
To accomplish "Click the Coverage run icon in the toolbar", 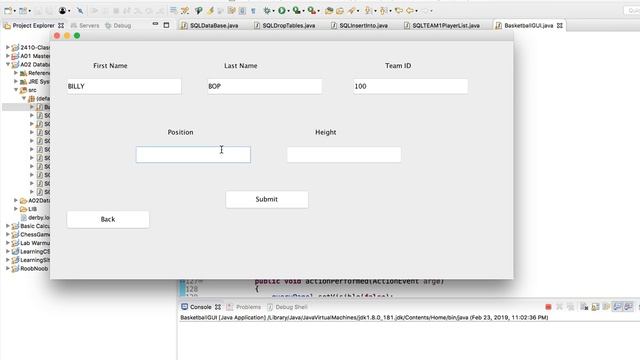I will pos(297,11).
